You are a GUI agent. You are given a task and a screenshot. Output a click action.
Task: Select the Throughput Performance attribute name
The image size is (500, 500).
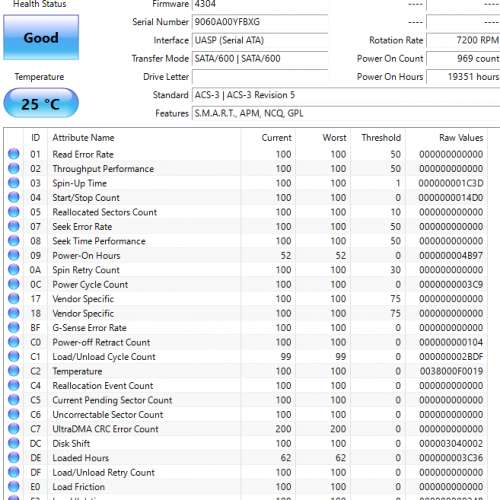(103, 169)
